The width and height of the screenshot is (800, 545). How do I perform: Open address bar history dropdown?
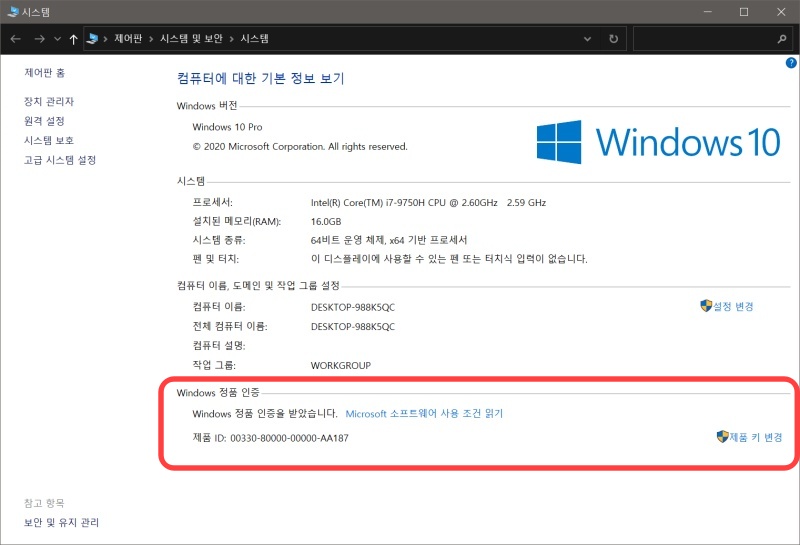[587, 39]
